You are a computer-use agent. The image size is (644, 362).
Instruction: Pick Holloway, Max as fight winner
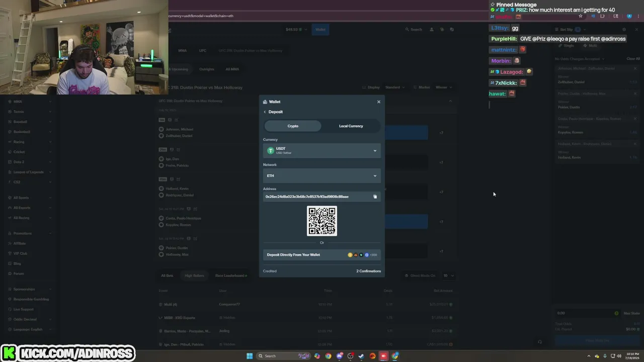click(177, 254)
